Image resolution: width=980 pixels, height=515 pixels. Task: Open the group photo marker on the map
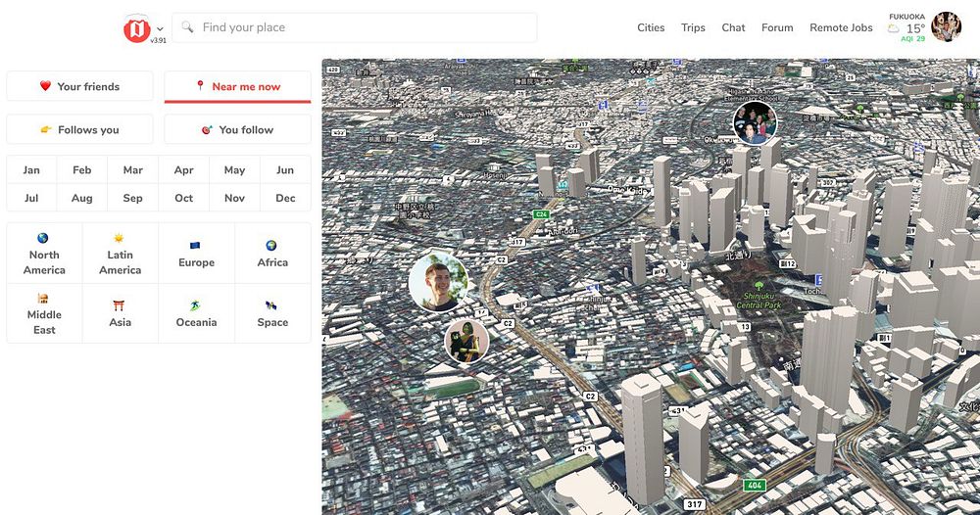[755, 122]
